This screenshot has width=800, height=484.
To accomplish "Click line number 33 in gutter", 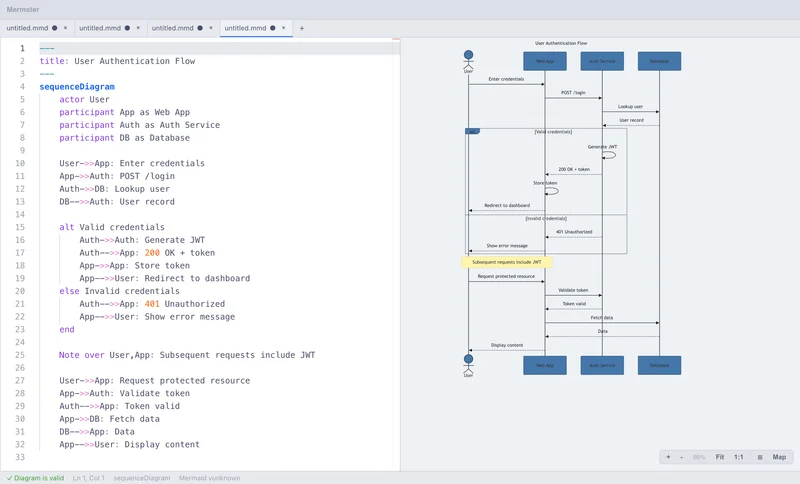I will 19,457.
